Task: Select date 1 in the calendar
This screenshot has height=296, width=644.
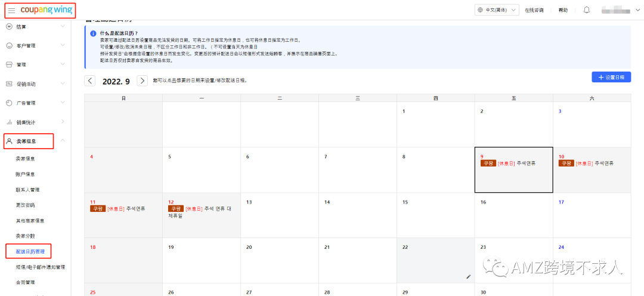Action: [436, 125]
